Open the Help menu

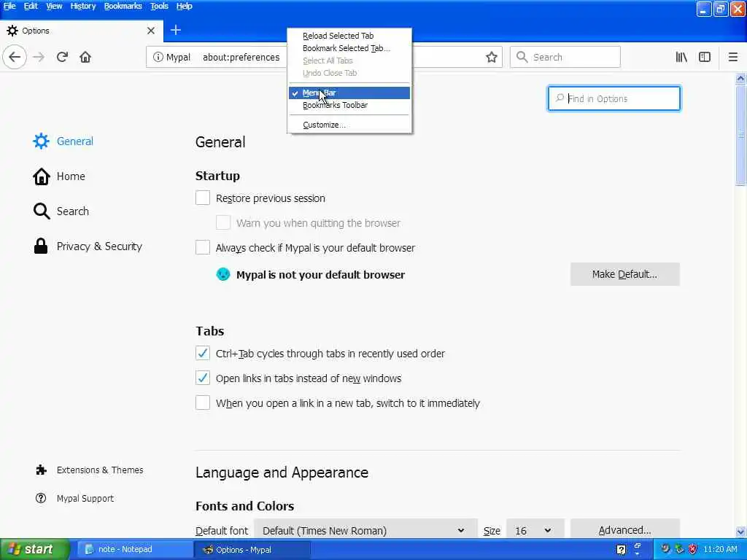[x=185, y=6]
